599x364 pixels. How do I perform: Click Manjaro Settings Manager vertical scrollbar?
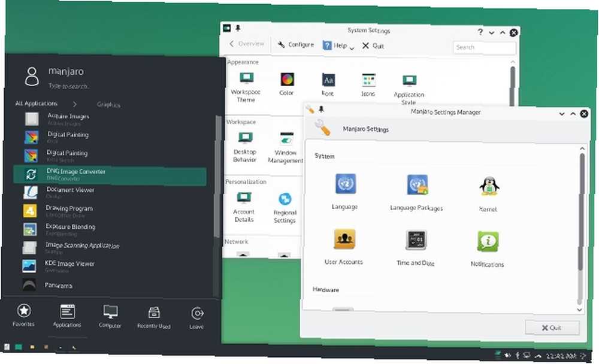[582, 212]
